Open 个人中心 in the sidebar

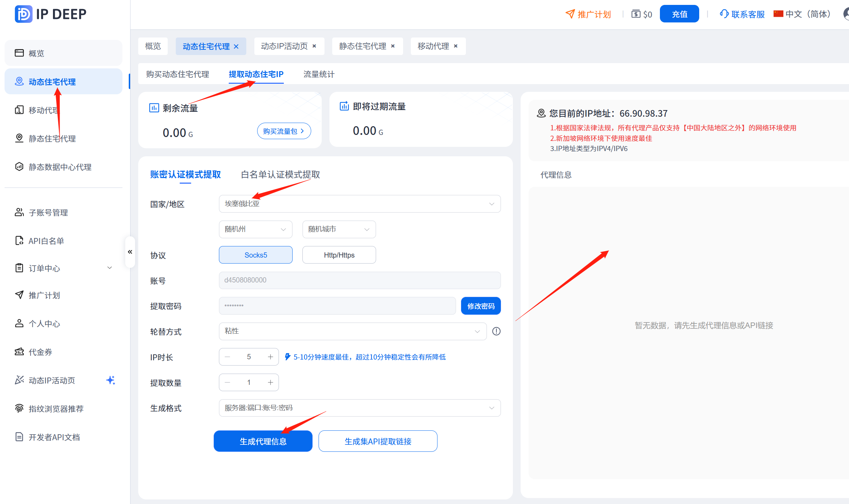pyautogui.click(x=63, y=323)
